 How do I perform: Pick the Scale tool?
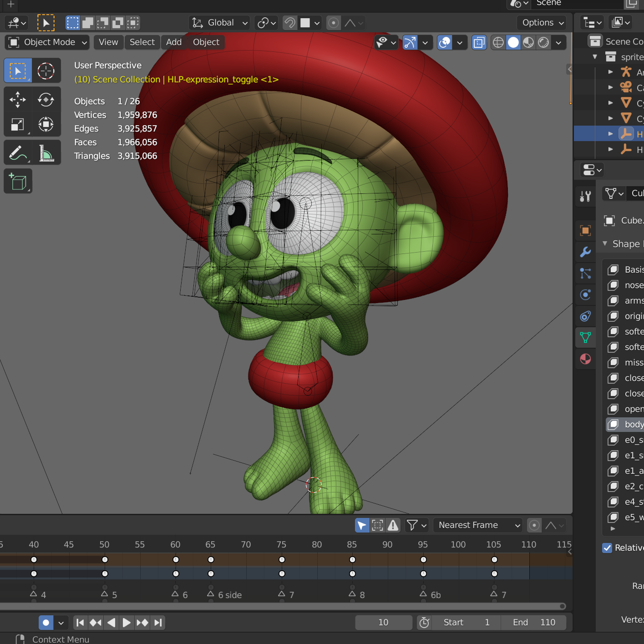pos(18,124)
